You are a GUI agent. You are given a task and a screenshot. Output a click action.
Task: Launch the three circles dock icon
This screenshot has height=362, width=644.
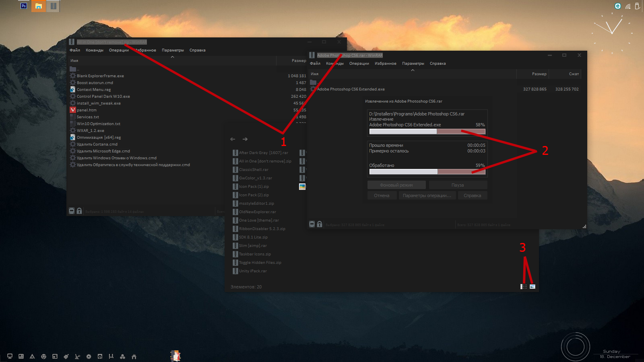tap(122, 356)
